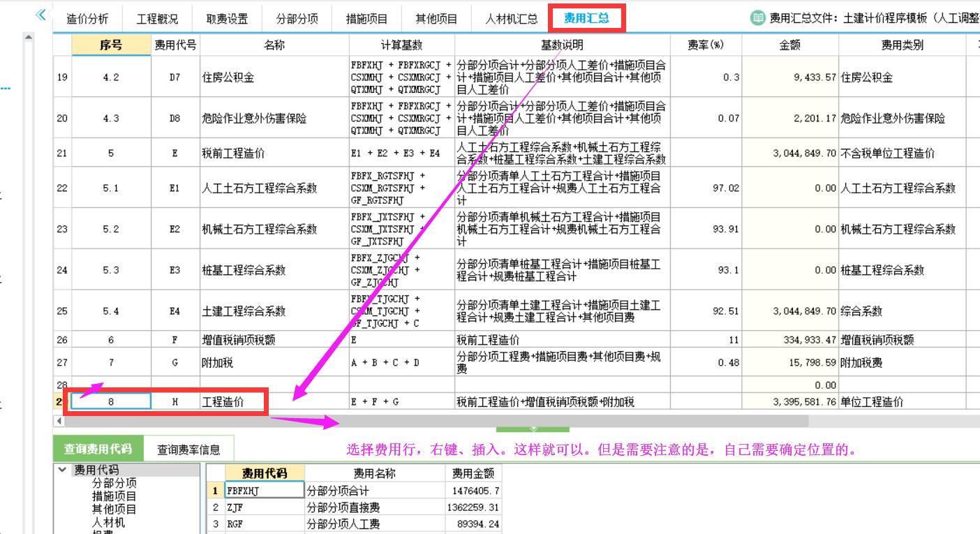Click the 费用类别 column header
980x534 pixels.
(x=903, y=45)
